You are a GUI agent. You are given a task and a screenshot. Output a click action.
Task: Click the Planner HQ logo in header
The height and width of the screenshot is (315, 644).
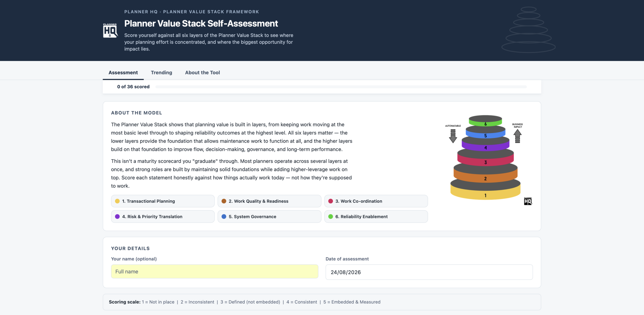coord(110,30)
